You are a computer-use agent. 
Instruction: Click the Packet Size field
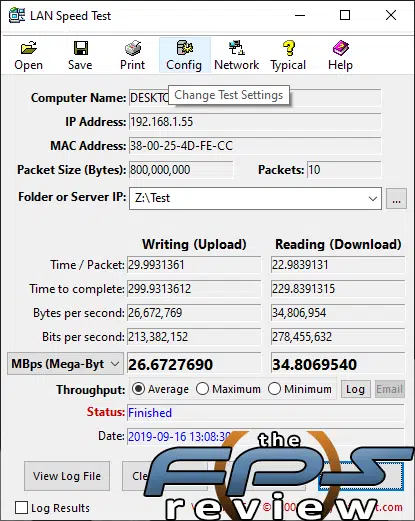pos(181,170)
